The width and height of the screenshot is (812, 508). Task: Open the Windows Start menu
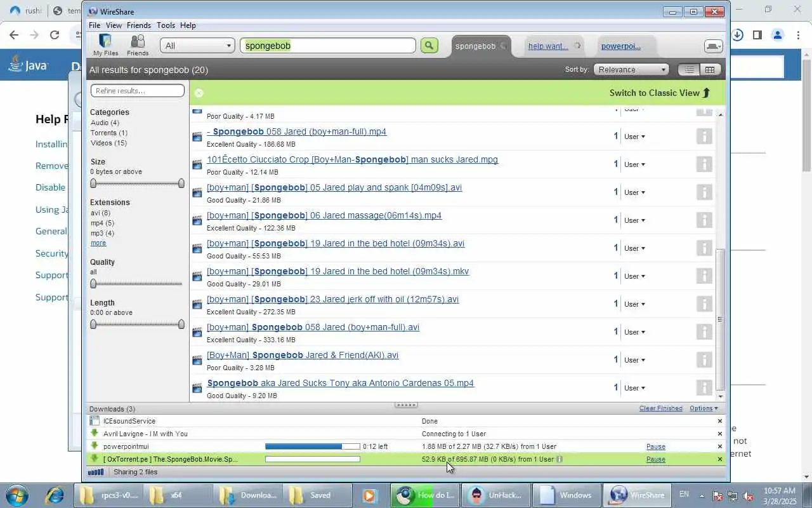click(x=17, y=495)
